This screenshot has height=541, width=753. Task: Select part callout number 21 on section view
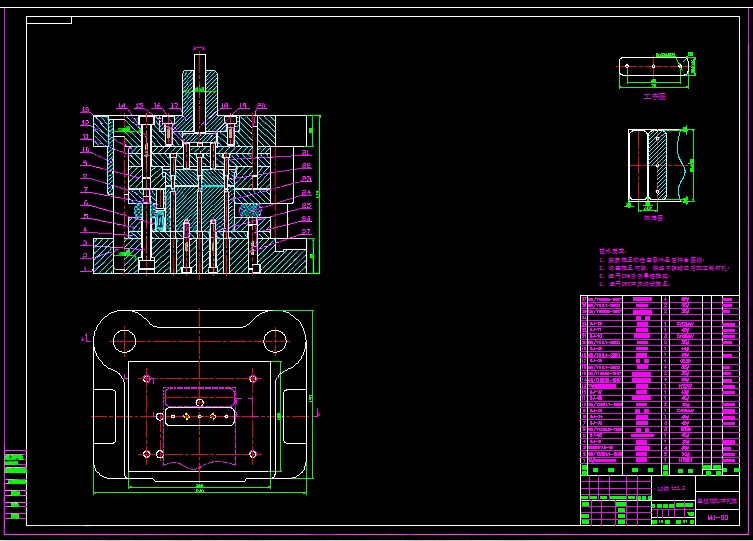coord(306,153)
